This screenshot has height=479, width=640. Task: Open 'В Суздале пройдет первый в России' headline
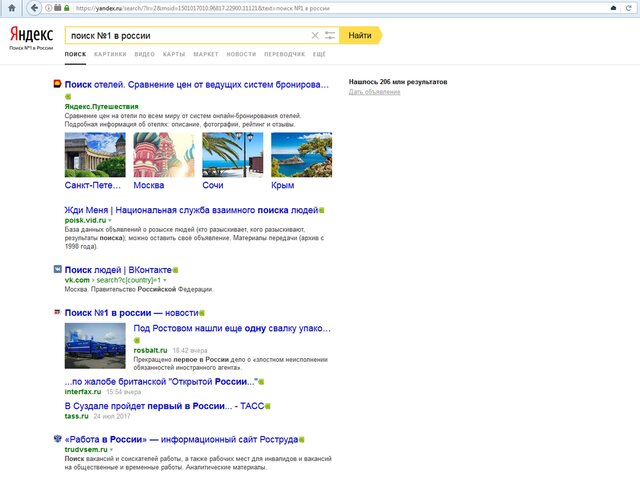click(x=164, y=406)
